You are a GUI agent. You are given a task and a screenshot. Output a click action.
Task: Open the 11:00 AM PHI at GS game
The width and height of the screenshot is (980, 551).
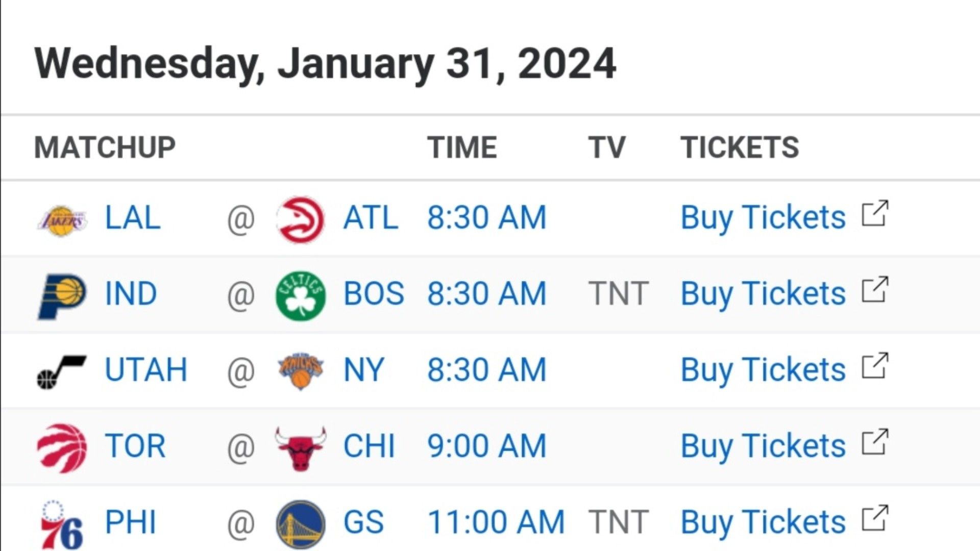pos(496,522)
